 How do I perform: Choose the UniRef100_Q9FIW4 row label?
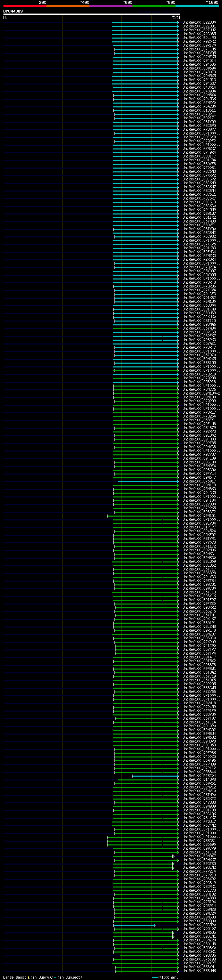click(199, 500)
